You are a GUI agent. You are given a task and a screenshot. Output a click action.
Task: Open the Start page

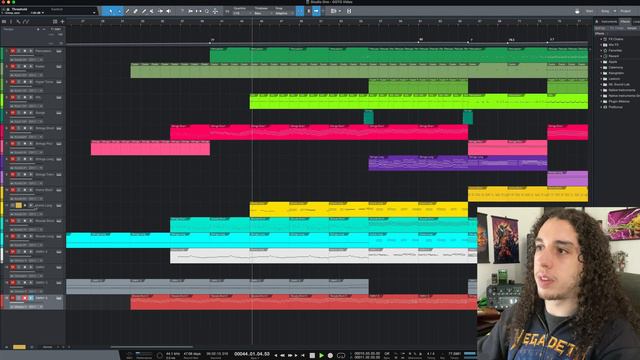589,11
